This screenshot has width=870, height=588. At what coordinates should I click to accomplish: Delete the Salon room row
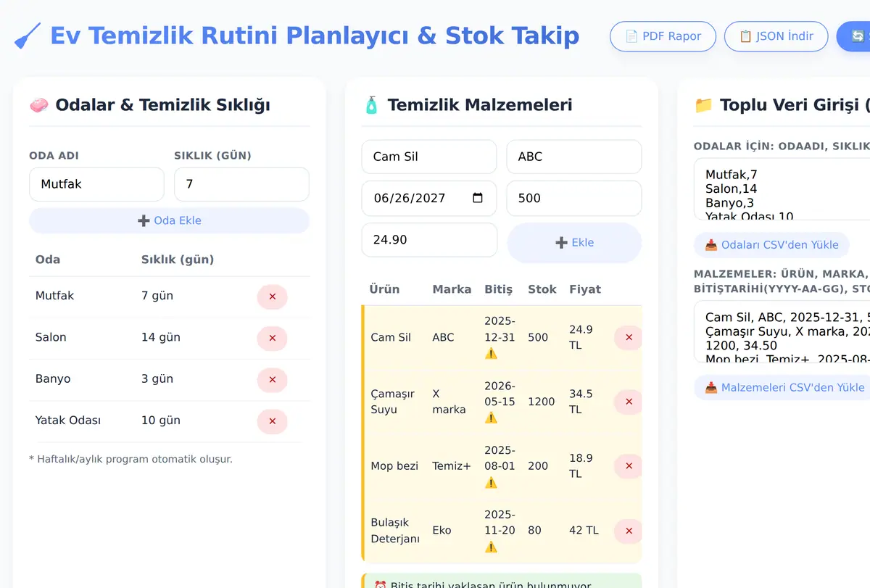click(x=272, y=338)
